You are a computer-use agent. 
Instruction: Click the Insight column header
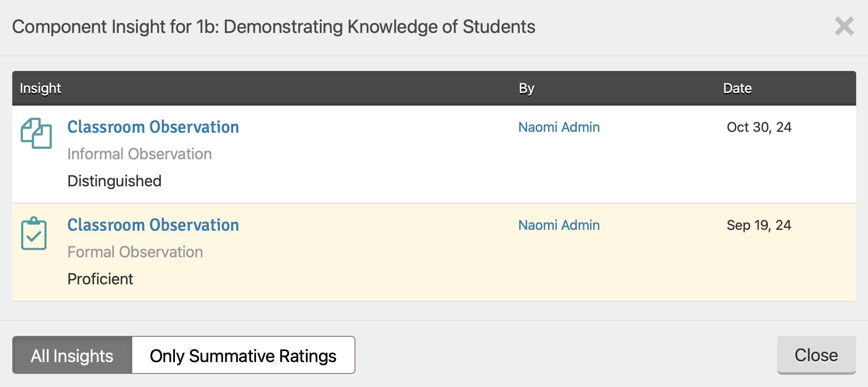[x=41, y=88]
